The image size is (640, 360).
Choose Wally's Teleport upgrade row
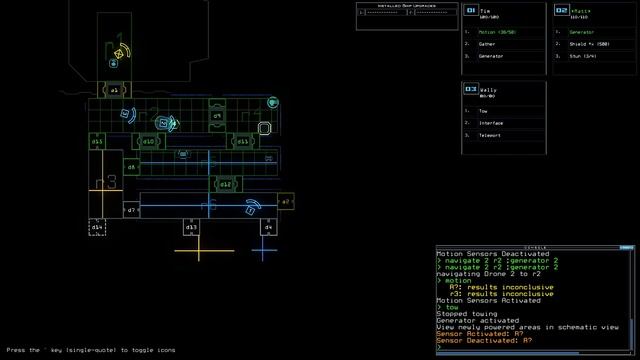[x=504, y=135]
